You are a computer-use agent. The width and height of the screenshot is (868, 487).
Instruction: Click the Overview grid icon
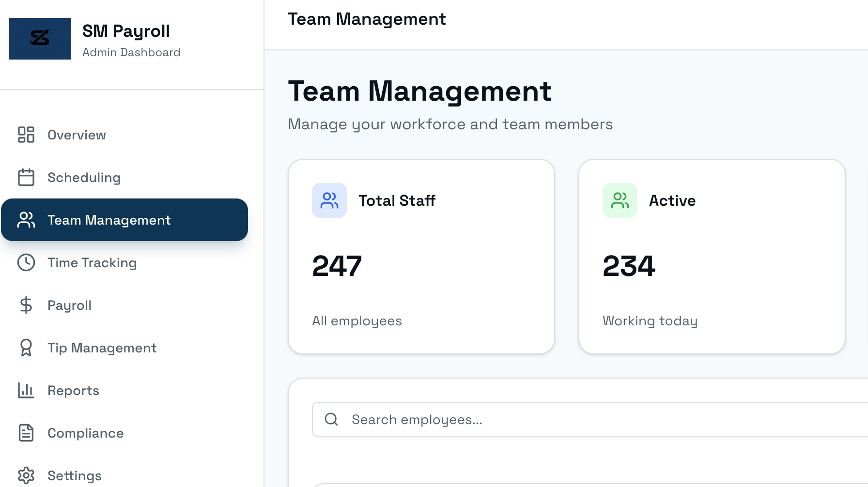pyautogui.click(x=26, y=135)
